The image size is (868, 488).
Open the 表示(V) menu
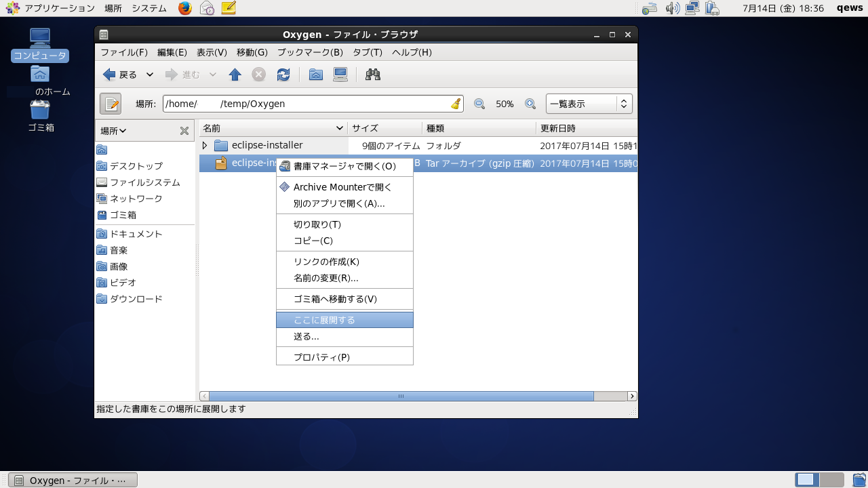212,52
